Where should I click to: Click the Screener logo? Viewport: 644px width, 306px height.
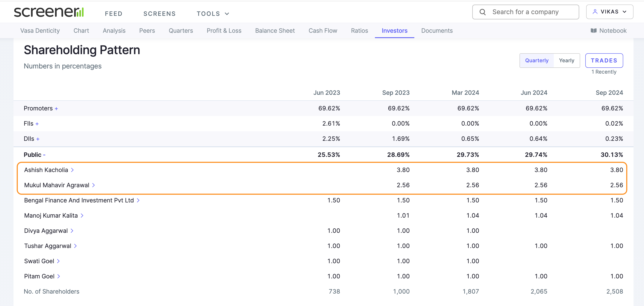click(49, 12)
